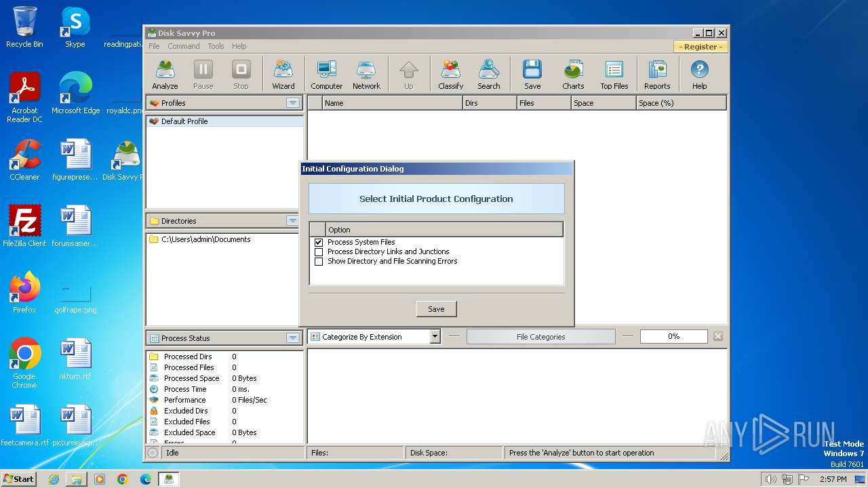Uncheck Process System Files option
868x488 pixels.
point(319,242)
